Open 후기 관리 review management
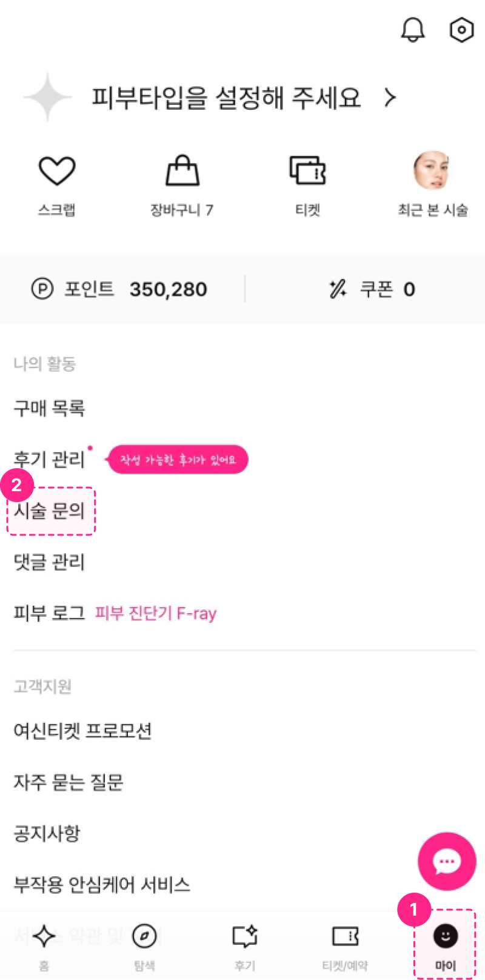 [48, 460]
